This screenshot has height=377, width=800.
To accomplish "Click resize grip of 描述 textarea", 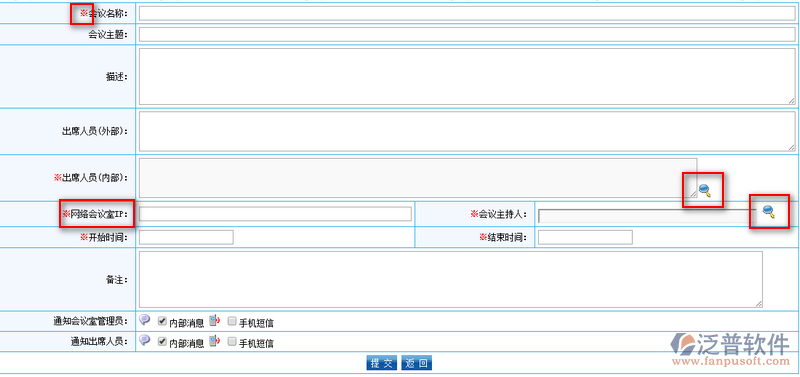I will pyautogui.click(x=791, y=101).
